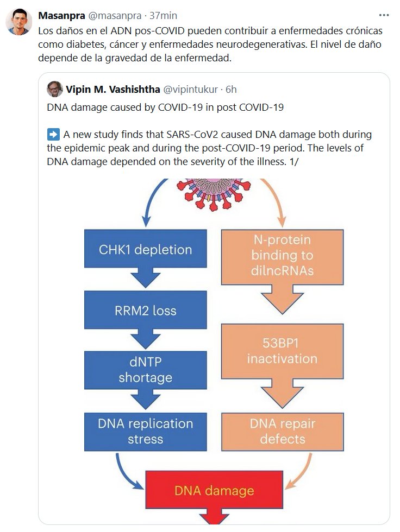Click the DNA replication stress box
The image size is (400, 532).
[145, 431]
